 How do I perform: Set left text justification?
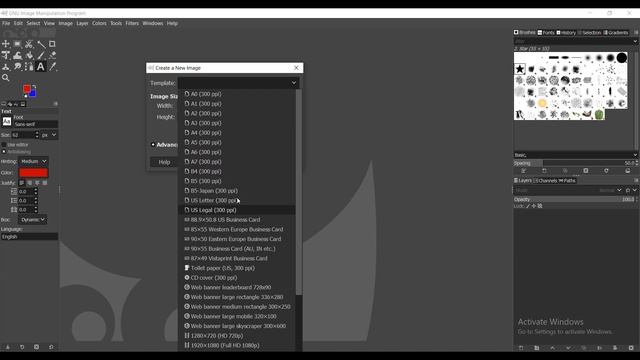pyautogui.click(x=22, y=183)
